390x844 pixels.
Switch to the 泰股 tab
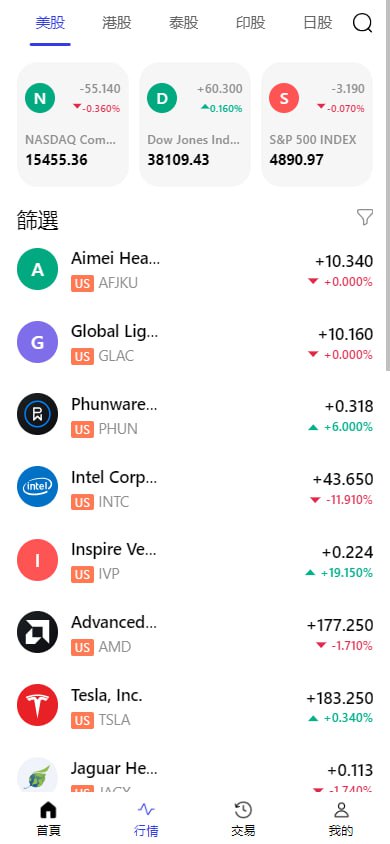pyautogui.click(x=183, y=23)
